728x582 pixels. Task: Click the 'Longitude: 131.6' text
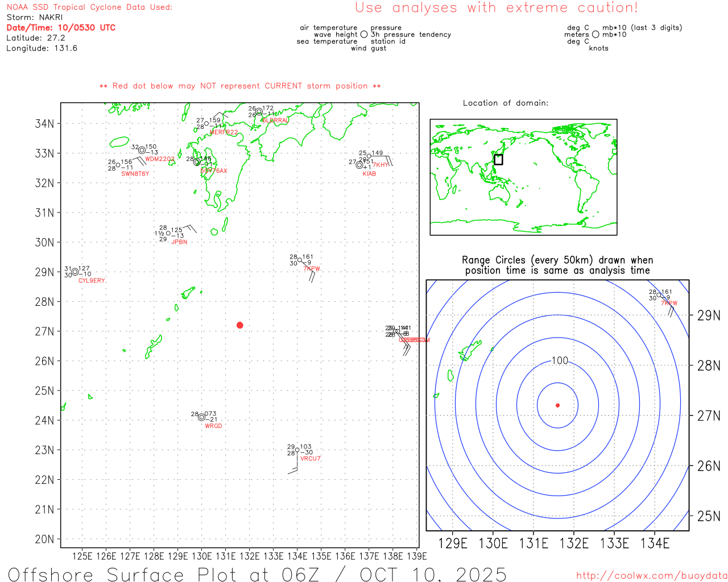pyautogui.click(x=42, y=48)
